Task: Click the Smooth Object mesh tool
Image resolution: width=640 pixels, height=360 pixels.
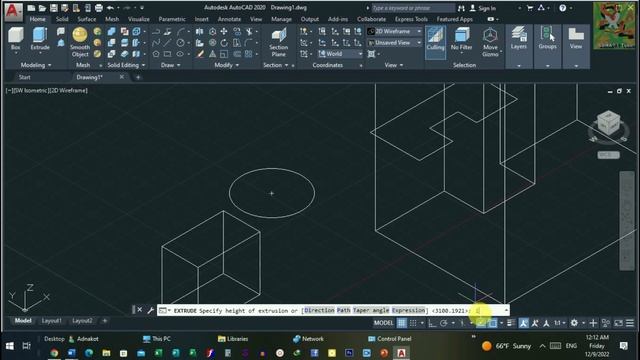Action: 80,42
